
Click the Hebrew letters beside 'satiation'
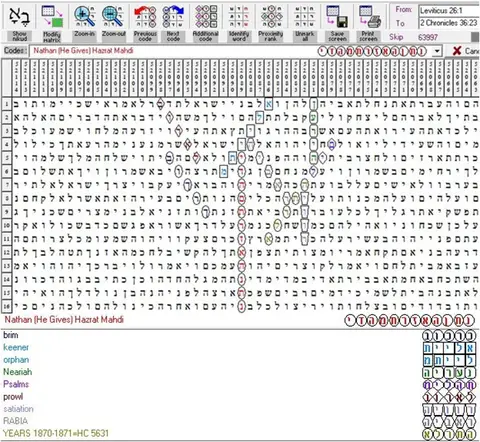tap(449, 409)
